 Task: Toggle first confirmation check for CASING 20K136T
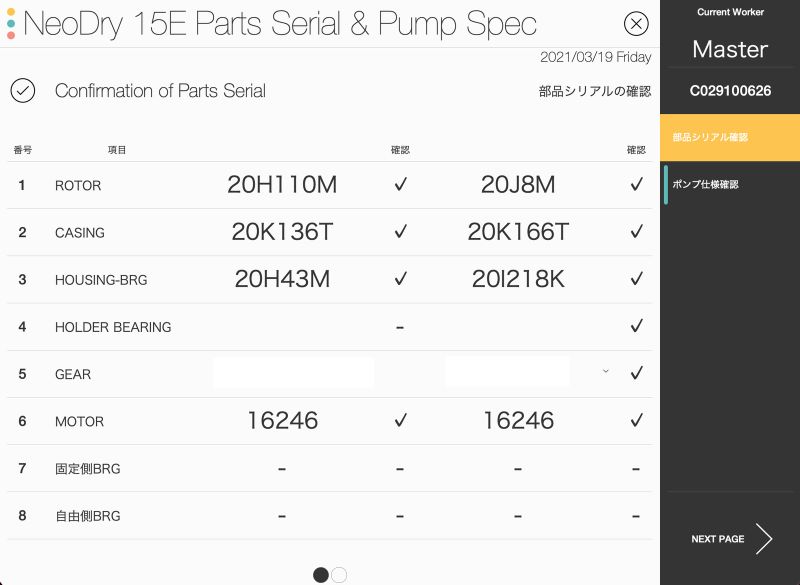401,232
